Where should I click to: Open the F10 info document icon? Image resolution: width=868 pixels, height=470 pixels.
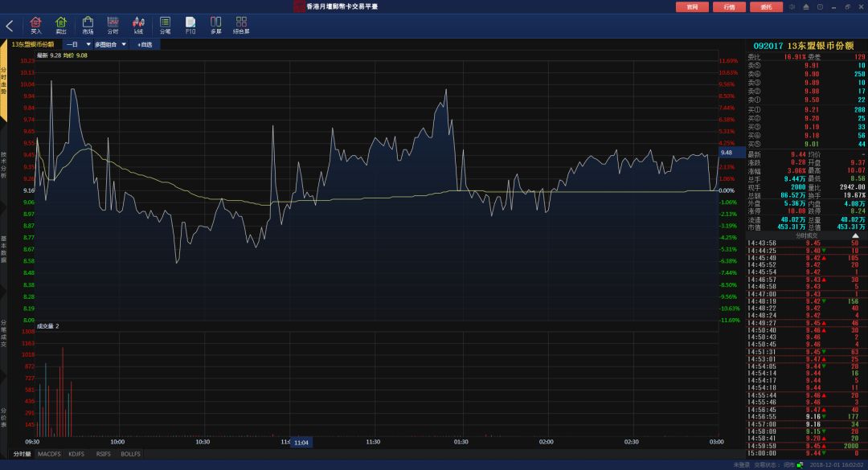[x=190, y=26]
